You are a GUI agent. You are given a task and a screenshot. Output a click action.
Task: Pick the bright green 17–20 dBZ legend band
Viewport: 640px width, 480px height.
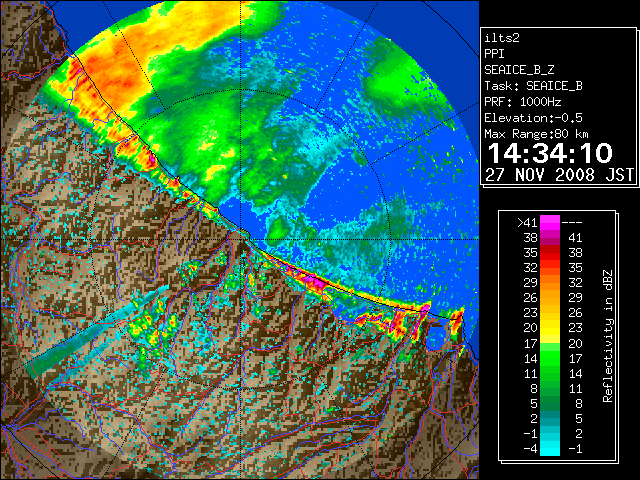point(550,343)
